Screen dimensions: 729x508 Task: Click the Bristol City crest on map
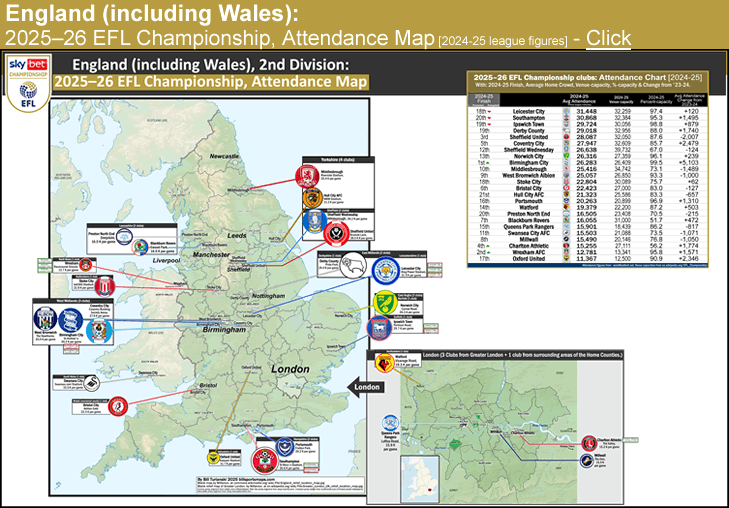coord(119,406)
